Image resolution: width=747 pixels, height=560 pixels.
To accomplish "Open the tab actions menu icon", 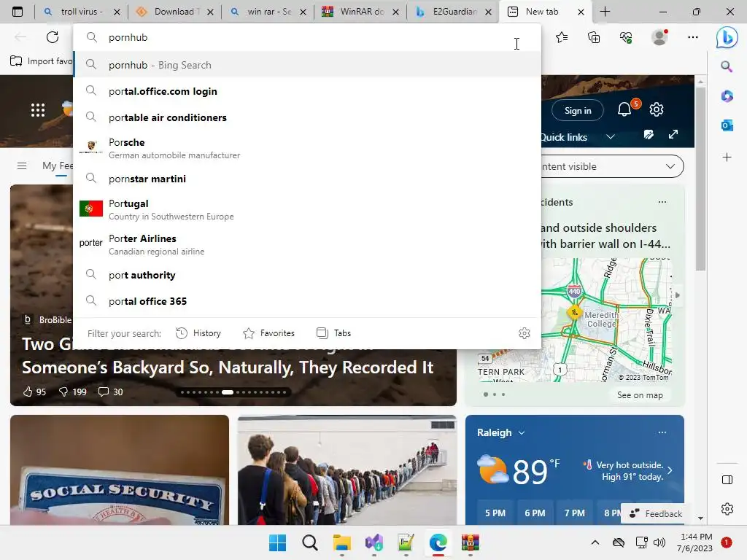I will (18, 12).
